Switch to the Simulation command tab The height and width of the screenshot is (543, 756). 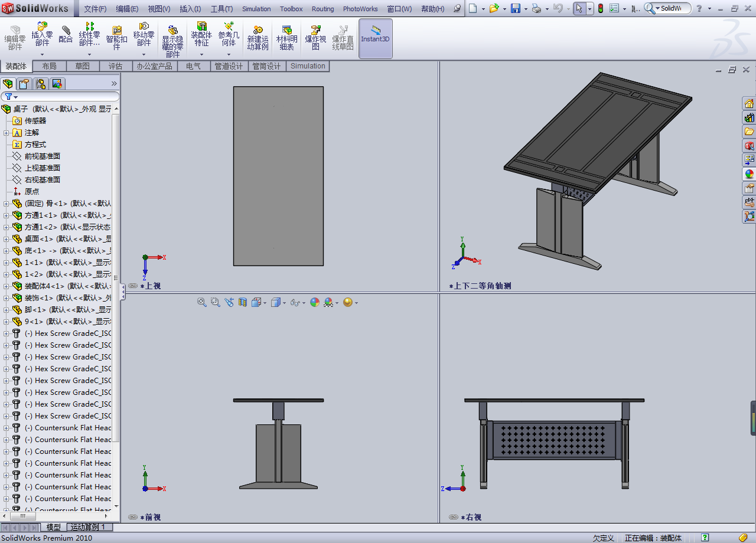pyautogui.click(x=308, y=66)
